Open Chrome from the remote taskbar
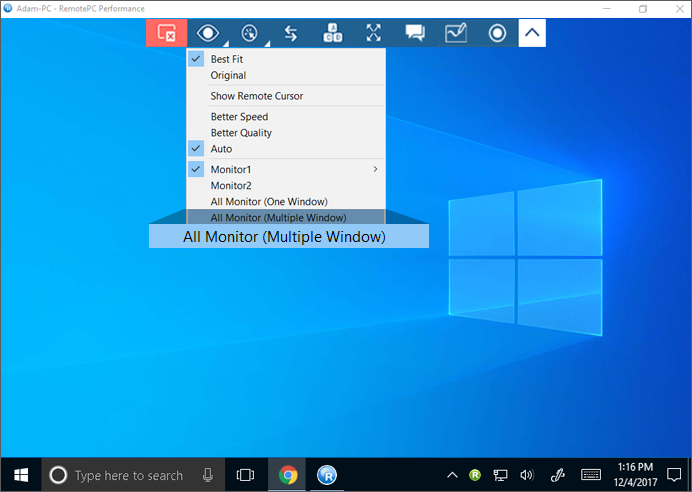This screenshot has height=492, width=692. [x=288, y=475]
